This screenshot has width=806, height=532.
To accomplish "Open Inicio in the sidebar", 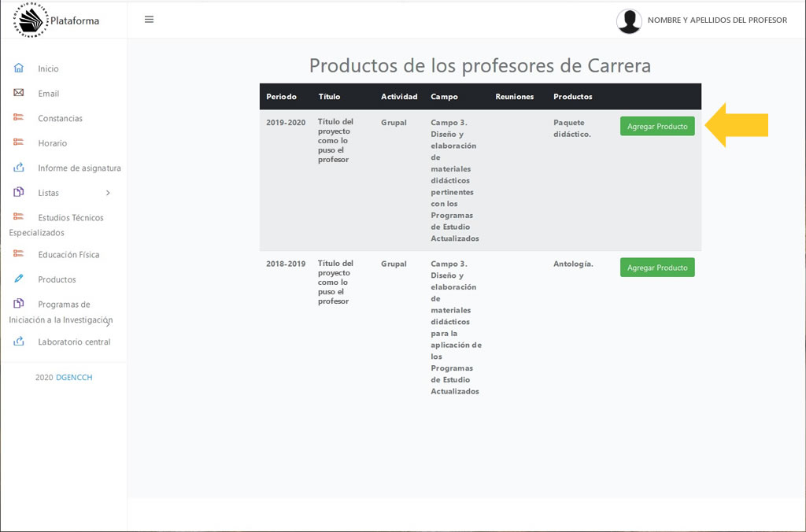I will [x=48, y=69].
